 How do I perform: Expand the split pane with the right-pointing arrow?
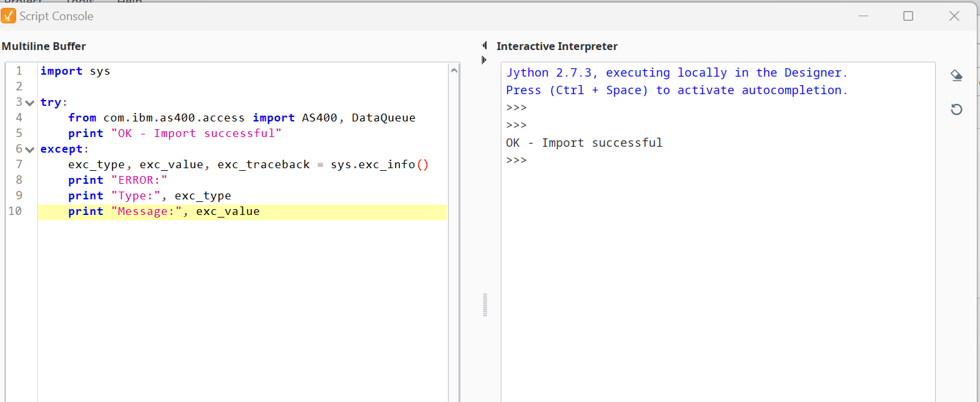point(484,60)
